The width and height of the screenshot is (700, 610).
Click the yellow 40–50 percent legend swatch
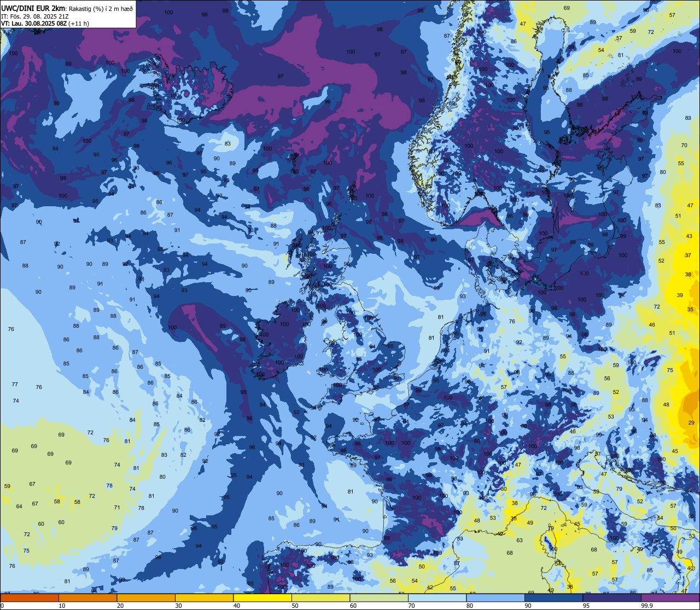pyautogui.click(x=262, y=597)
